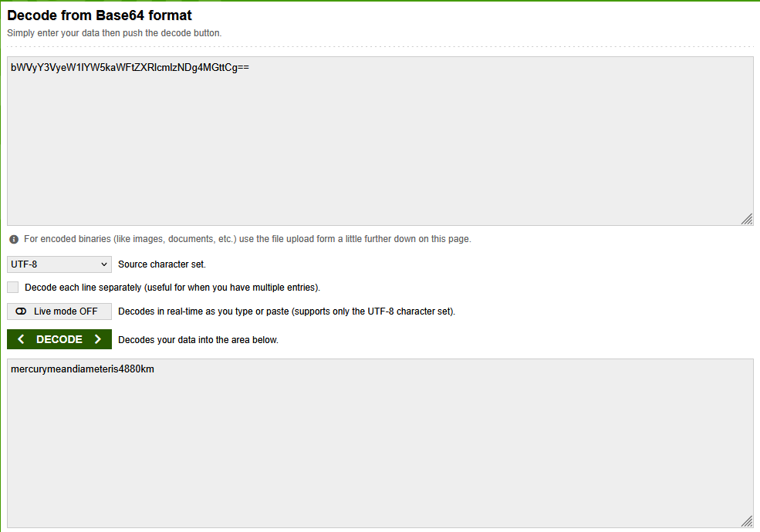Grab the output textarea corner grip handle
760x532 pixels.
click(747, 521)
